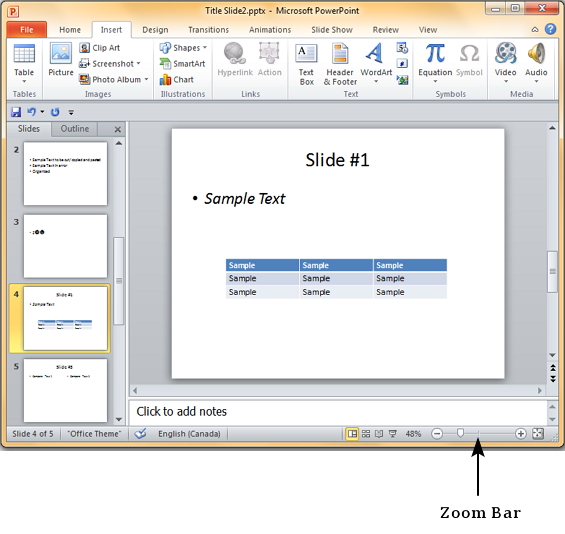Switch to Slide Sorter view
The height and width of the screenshot is (534, 565).
pyautogui.click(x=366, y=433)
